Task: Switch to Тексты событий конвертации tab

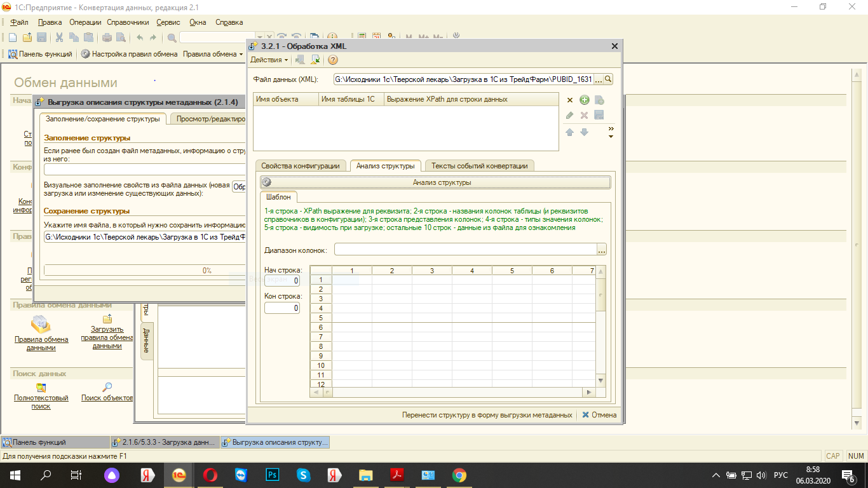Action: click(480, 166)
